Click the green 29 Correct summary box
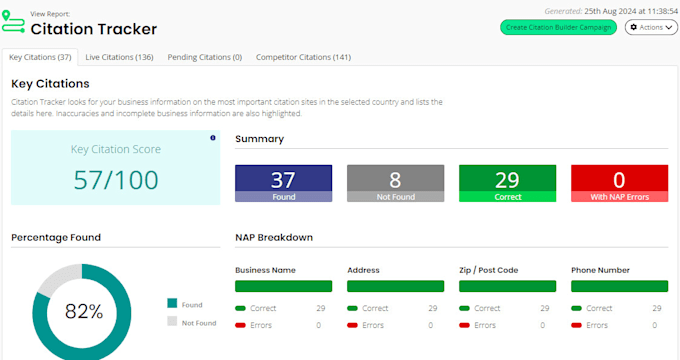680x360 pixels. pyautogui.click(x=507, y=183)
